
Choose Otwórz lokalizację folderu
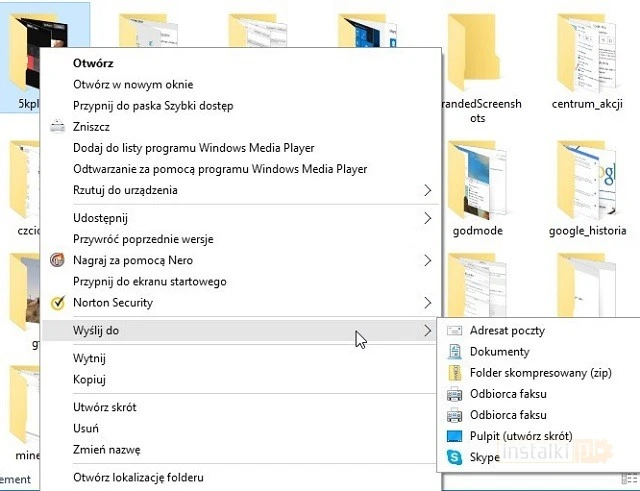point(138,478)
